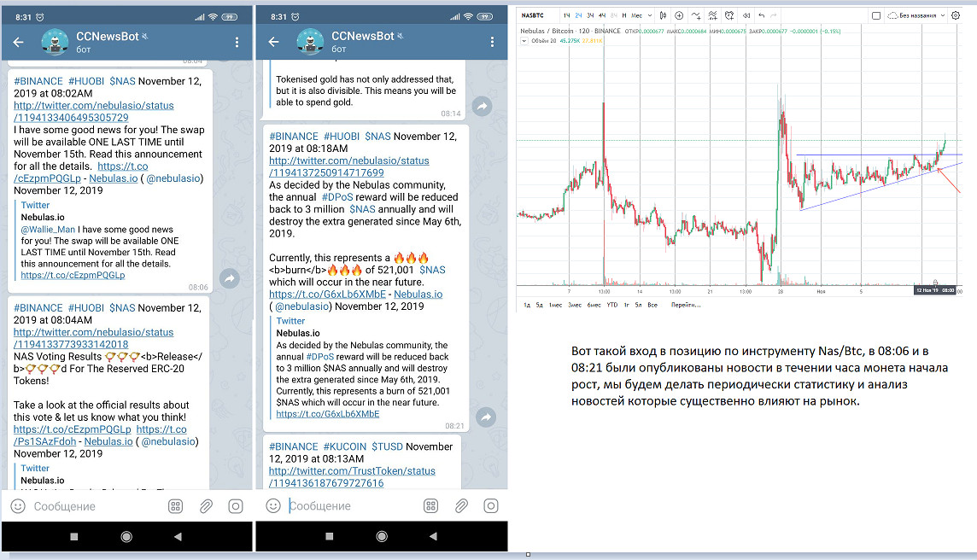Open chart settings gear icon
This screenshot has width=977, height=560.
pyautogui.click(x=955, y=15)
